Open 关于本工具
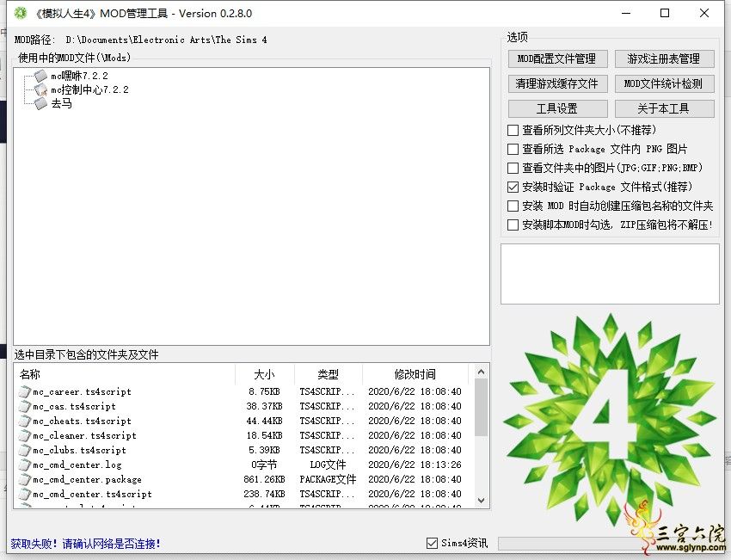The width and height of the screenshot is (731, 560). pyautogui.click(x=664, y=108)
